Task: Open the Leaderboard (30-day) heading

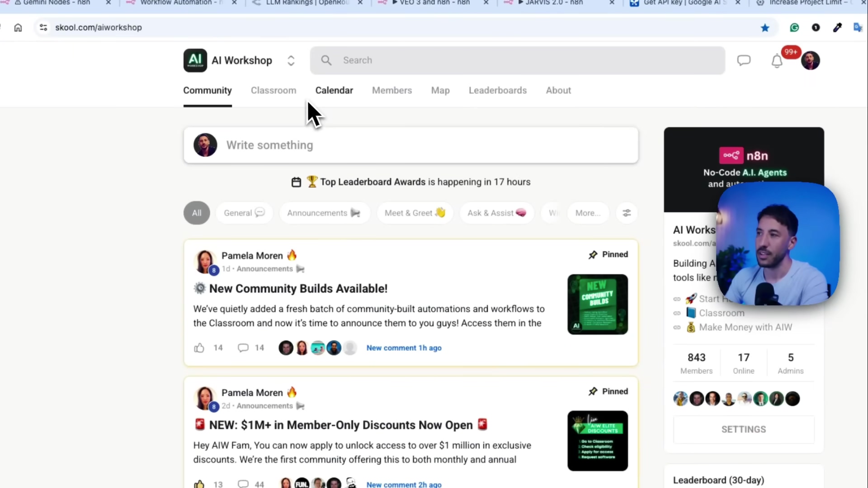Action: coord(718,480)
